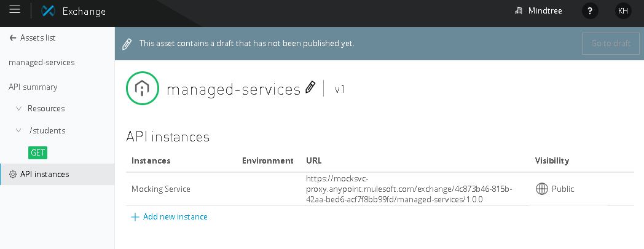
Task: Click the Mindtree organization building icon
Action: (x=519, y=11)
